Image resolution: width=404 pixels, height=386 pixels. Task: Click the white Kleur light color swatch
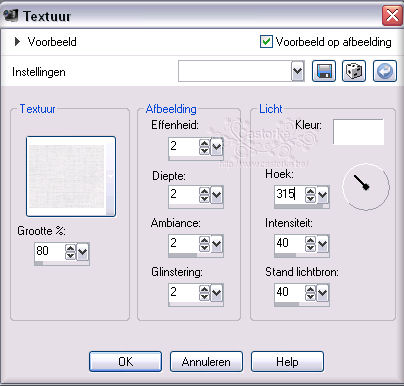click(x=358, y=132)
